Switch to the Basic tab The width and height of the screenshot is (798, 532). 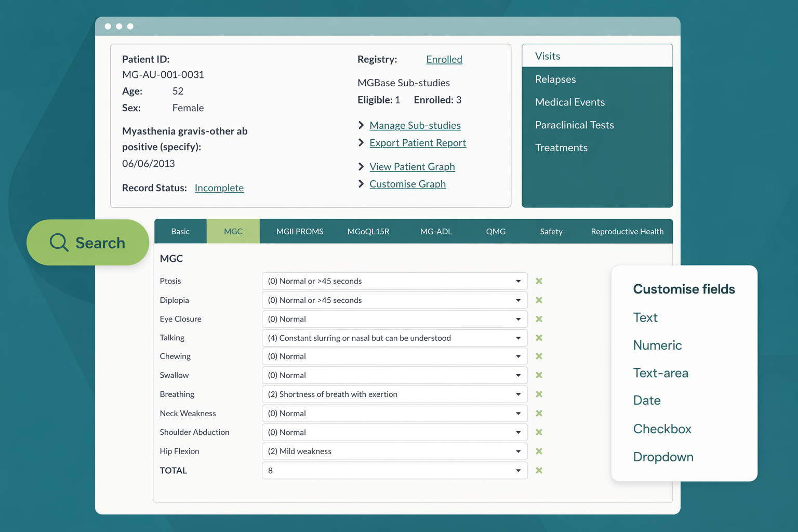tap(180, 231)
